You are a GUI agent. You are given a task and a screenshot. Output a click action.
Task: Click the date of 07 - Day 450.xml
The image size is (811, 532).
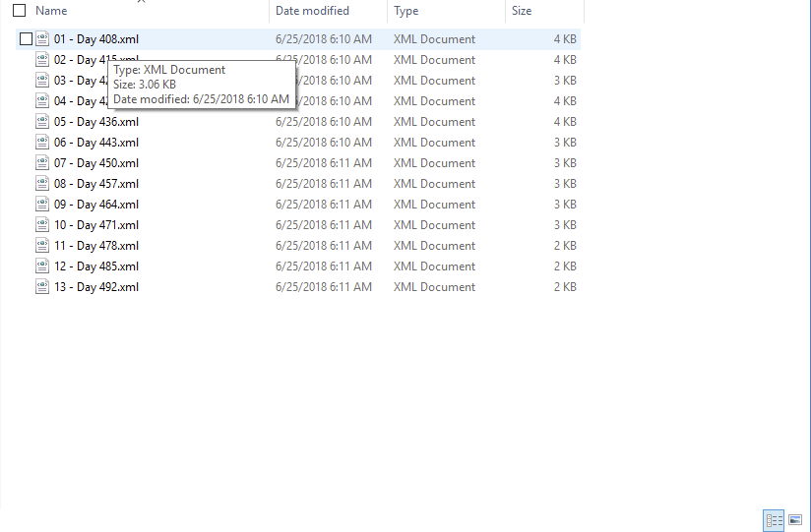point(323,163)
